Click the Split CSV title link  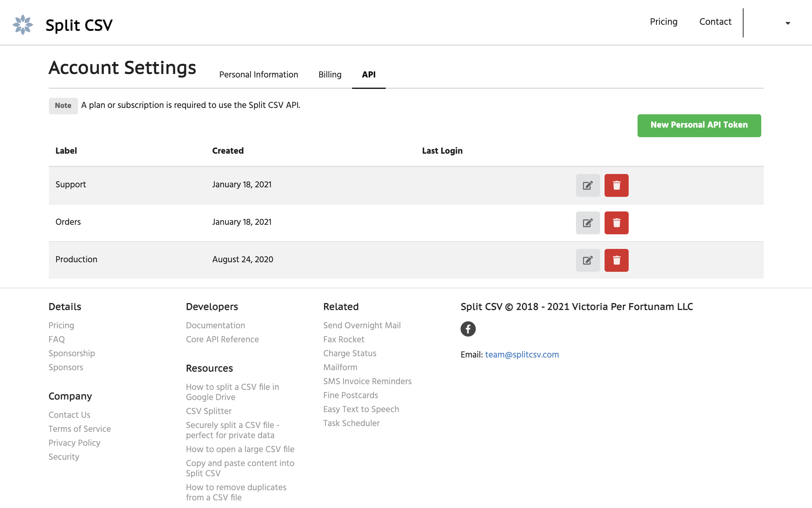[x=79, y=25]
